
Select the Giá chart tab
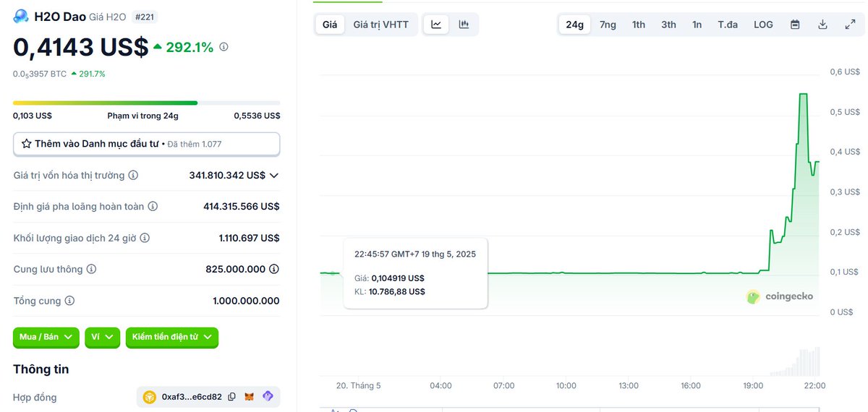pyautogui.click(x=330, y=25)
